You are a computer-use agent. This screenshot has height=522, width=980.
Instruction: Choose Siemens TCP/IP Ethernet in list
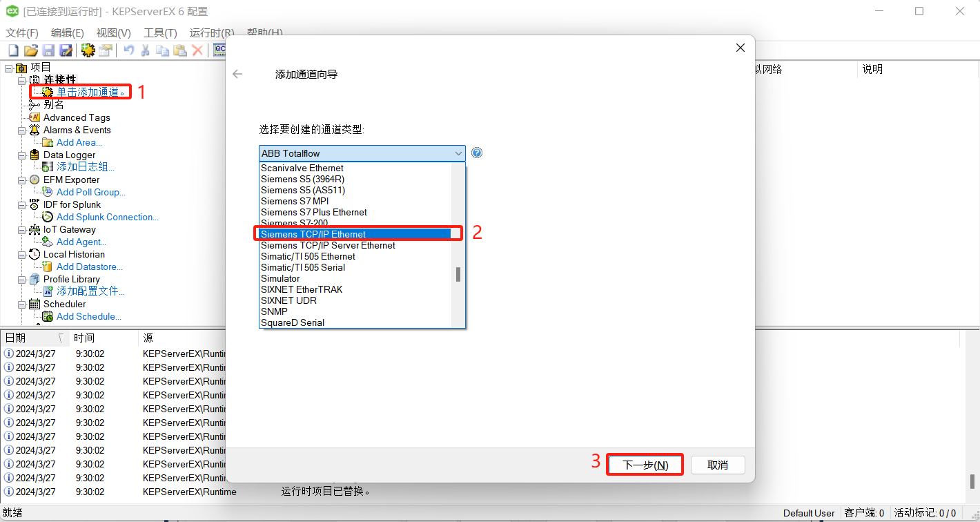click(x=355, y=234)
